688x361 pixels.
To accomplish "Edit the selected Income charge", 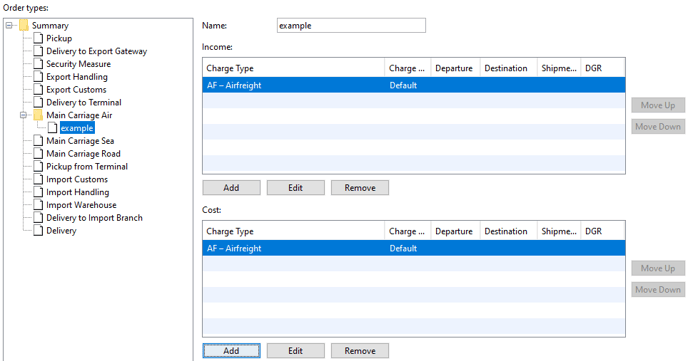I will (x=296, y=188).
